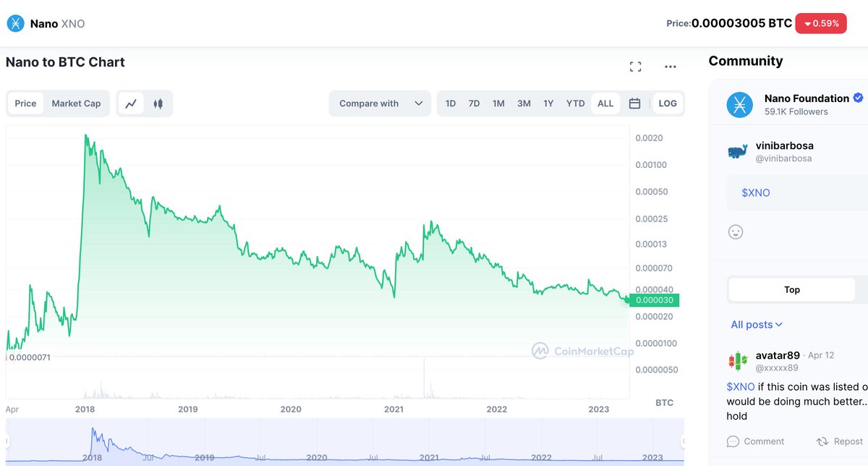This screenshot has width=868, height=466.
Task: Click the Apr 12 post date
Action: pos(821,355)
